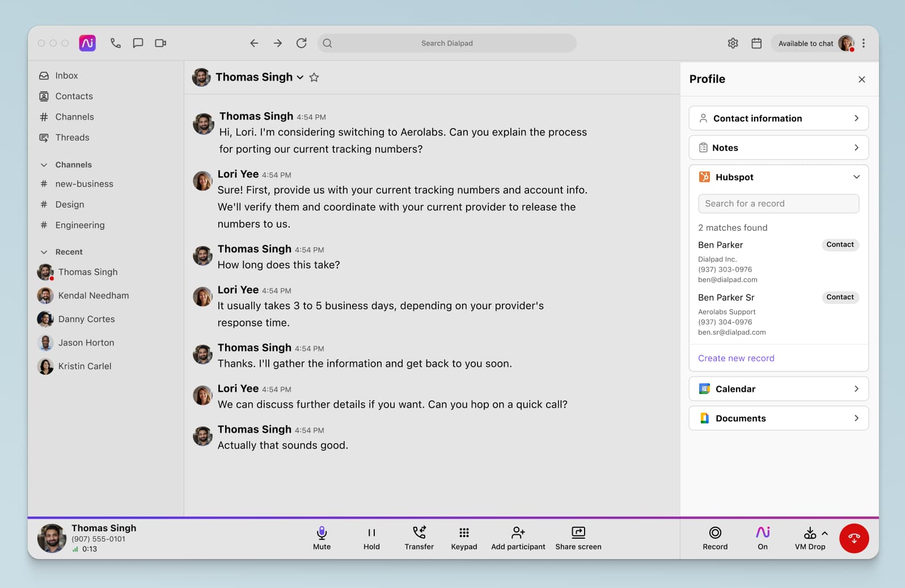Mute the microphone in call bar
The image size is (905, 588).
tap(322, 538)
